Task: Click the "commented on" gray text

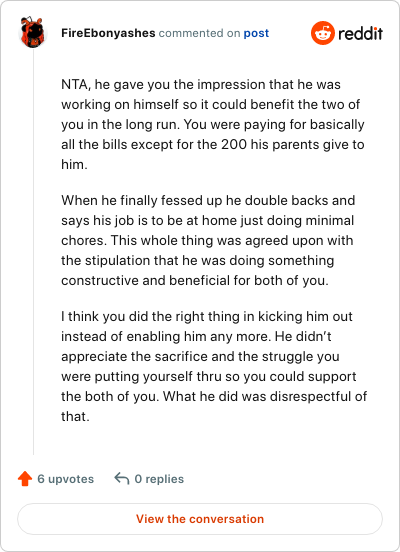Action: [x=199, y=33]
